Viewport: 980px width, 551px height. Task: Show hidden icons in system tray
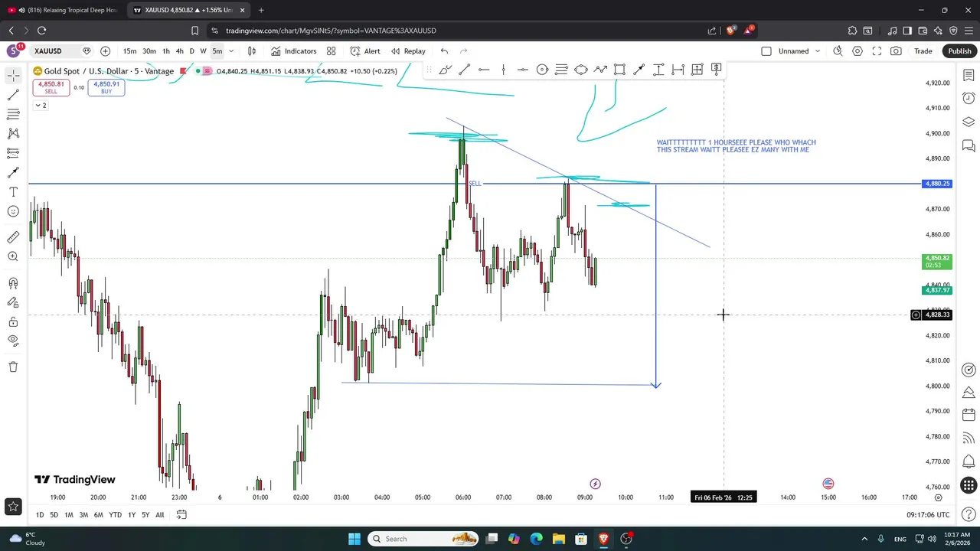pos(864,539)
